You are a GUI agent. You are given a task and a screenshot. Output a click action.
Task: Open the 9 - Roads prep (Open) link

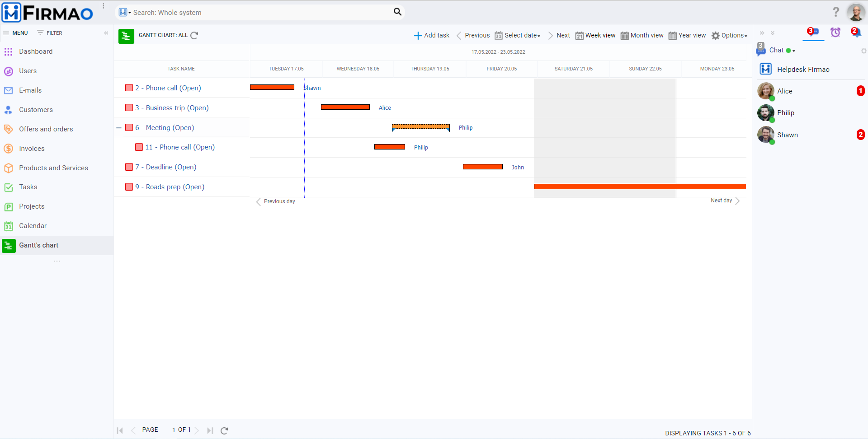pos(170,187)
